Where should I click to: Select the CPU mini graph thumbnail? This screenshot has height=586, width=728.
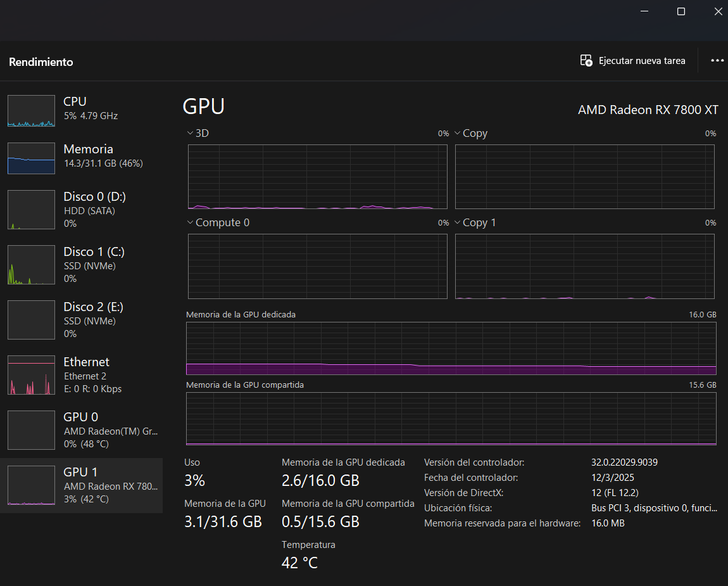coord(31,111)
